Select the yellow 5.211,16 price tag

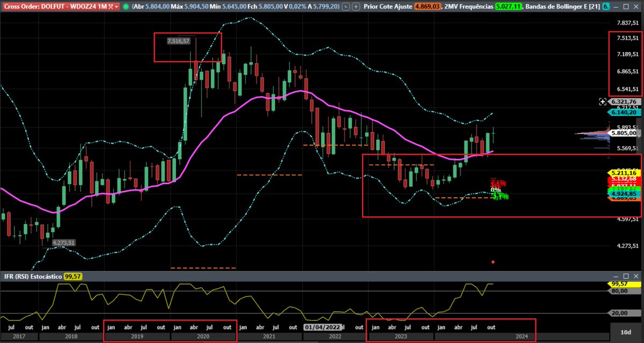click(624, 173)
